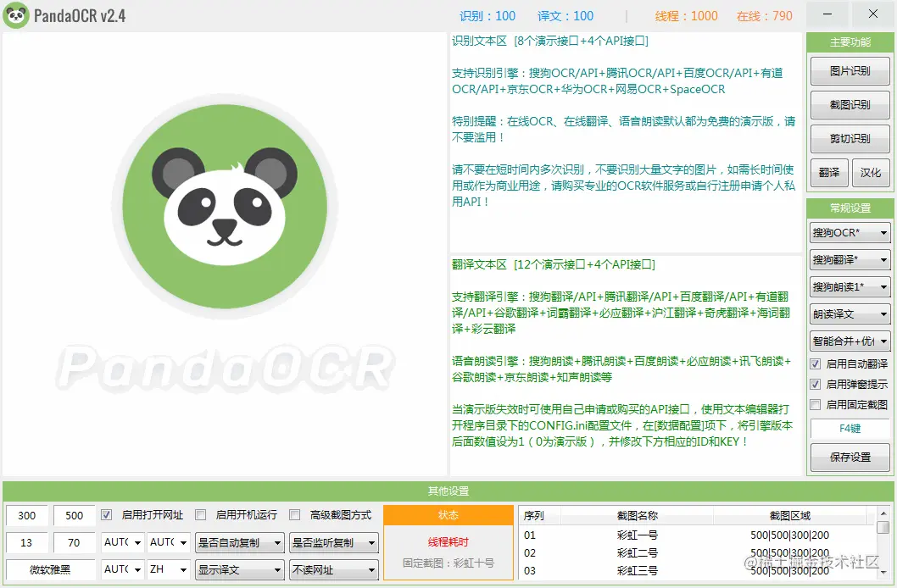This screenshot has height=588, width=897.
Task: Click the 线程：1000 counter
Action: [x=686, y=16]
